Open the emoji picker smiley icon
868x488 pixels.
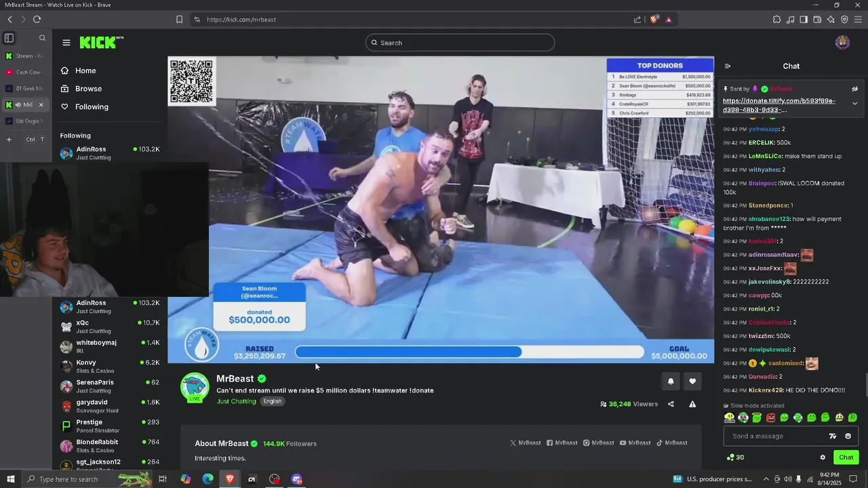click(848, 436)
